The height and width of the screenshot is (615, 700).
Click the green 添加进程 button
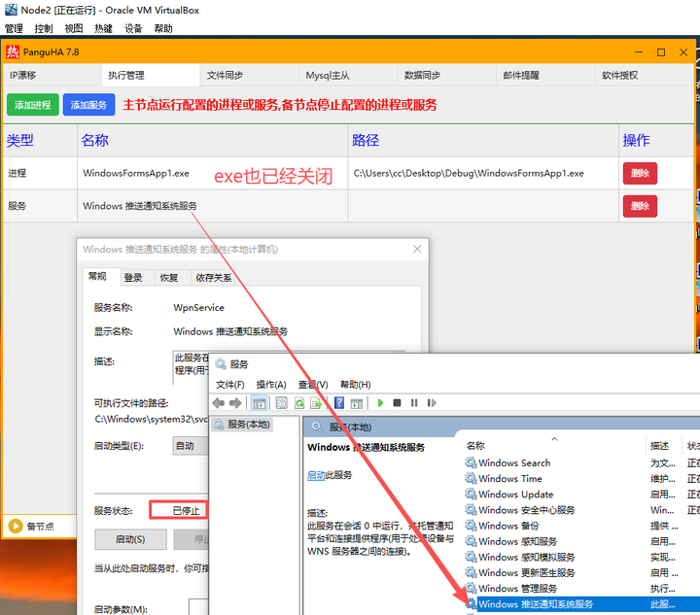pos(33,105)
